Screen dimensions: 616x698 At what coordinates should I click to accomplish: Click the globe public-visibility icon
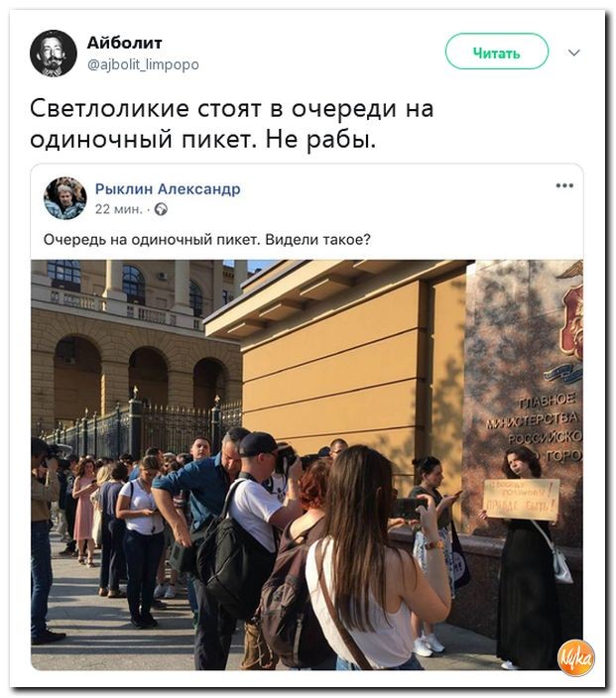161,209
